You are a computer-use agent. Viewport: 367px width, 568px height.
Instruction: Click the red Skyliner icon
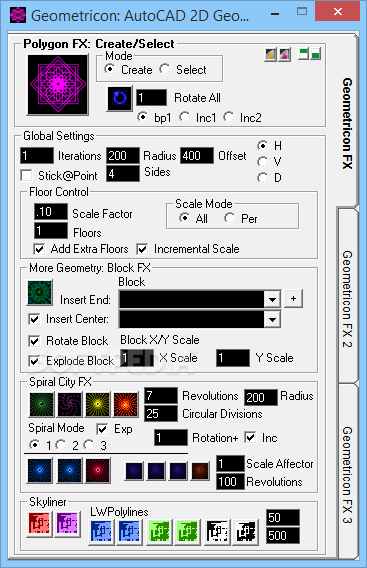(39, 524)
